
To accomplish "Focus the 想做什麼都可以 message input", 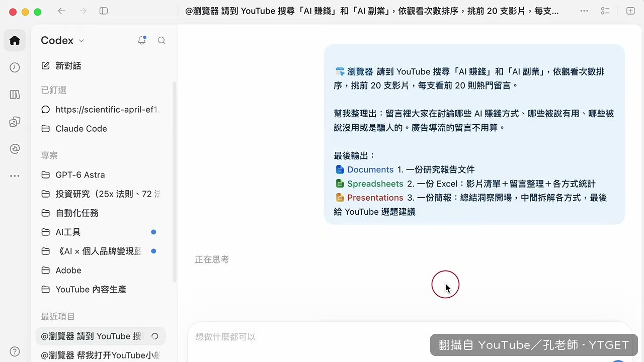I will pyautogui.click(x=409, y=337).
